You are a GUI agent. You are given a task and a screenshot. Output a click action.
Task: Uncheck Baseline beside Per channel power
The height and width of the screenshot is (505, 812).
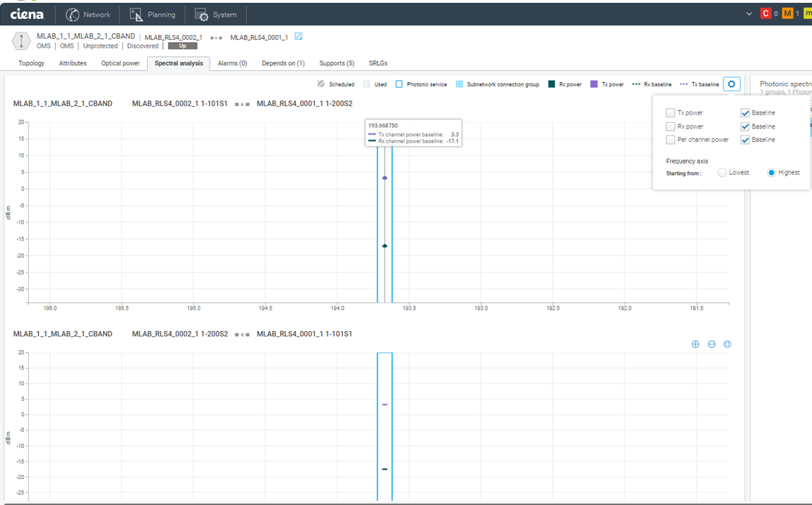[x=745, y=140]
